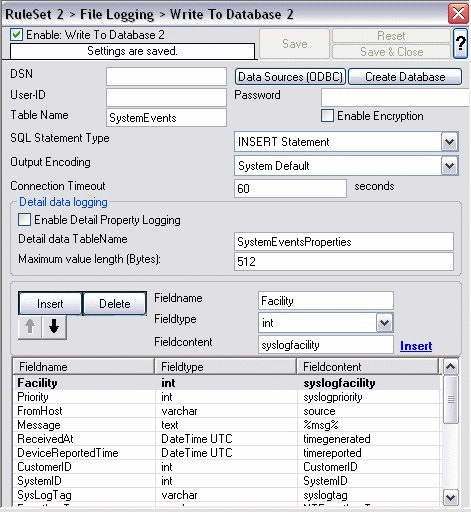
Task: Click scrollbar up arrow in field list
Action: pos(451,367)
